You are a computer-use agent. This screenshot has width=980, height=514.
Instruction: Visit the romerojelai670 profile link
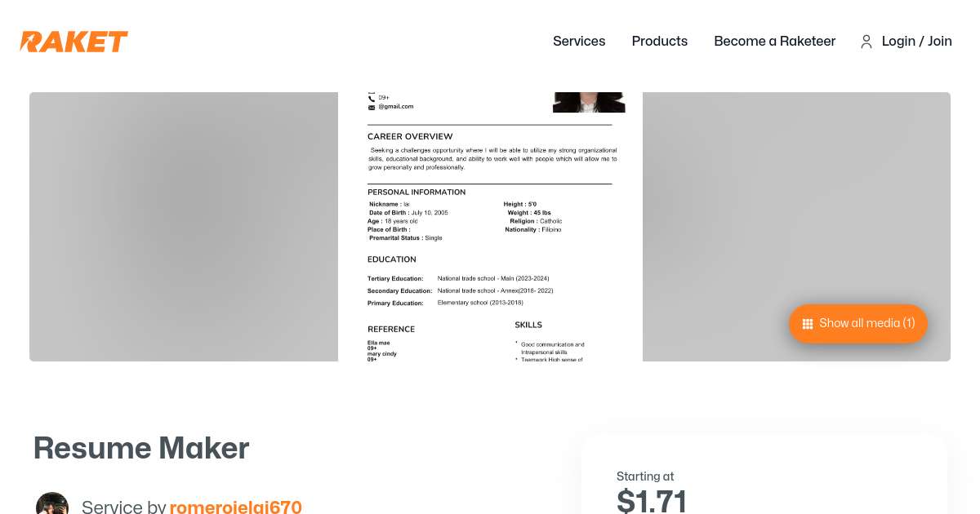tap(236, 507)
